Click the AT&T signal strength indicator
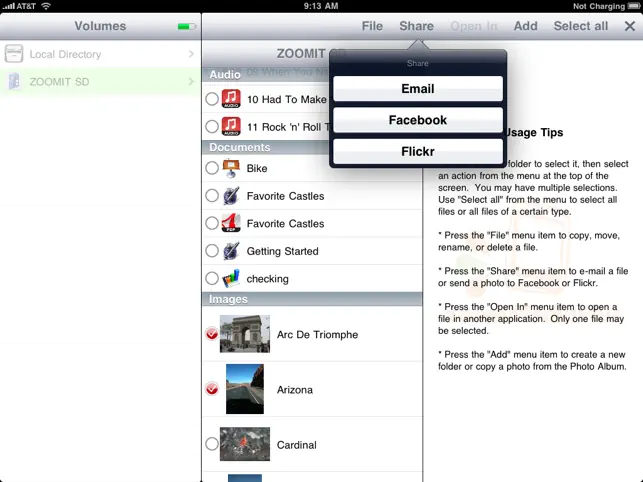The height and width of the screenshot is (482, 643). pyautogui.click(x=9, y=6)
